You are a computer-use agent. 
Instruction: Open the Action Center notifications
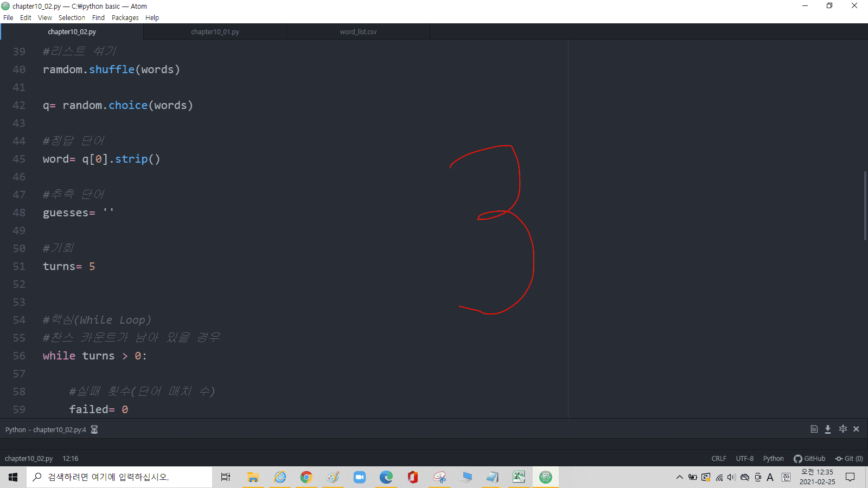[850, 477]
